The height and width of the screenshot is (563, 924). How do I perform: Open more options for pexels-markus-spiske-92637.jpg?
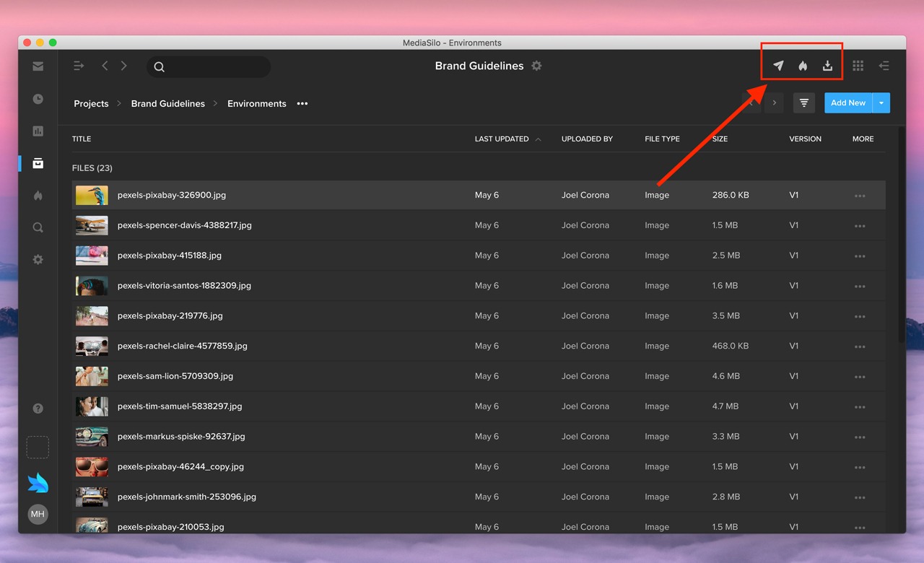860,437
